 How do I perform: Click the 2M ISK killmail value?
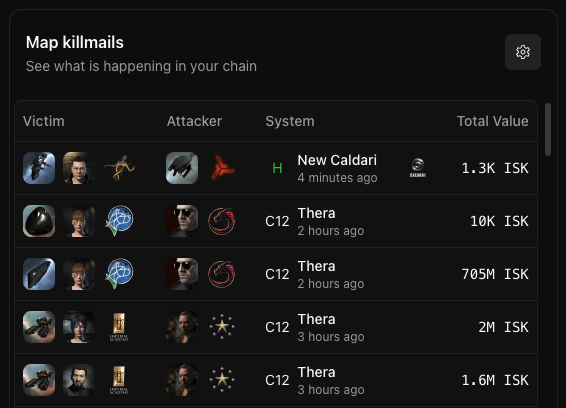pyautogui.click(x=503, y=327)
